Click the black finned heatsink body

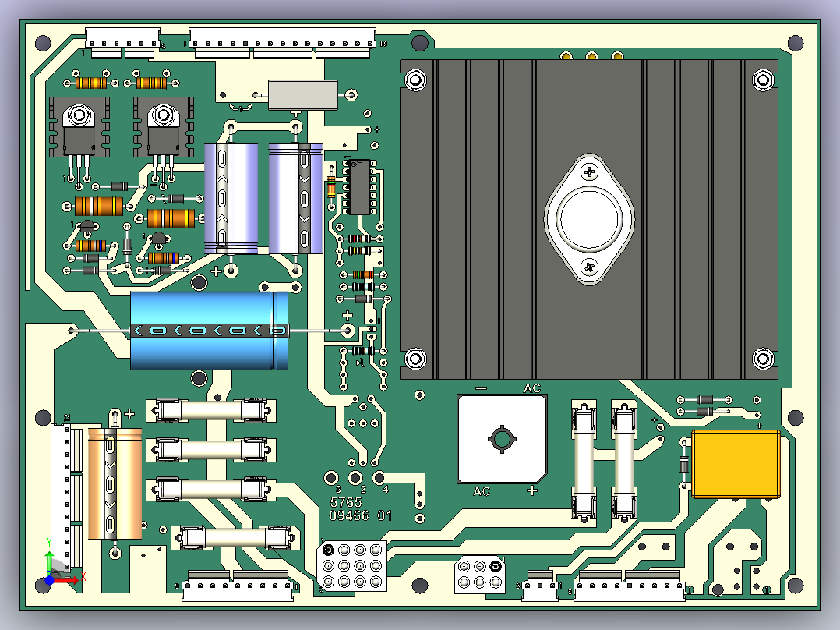(x=589, y=219)
